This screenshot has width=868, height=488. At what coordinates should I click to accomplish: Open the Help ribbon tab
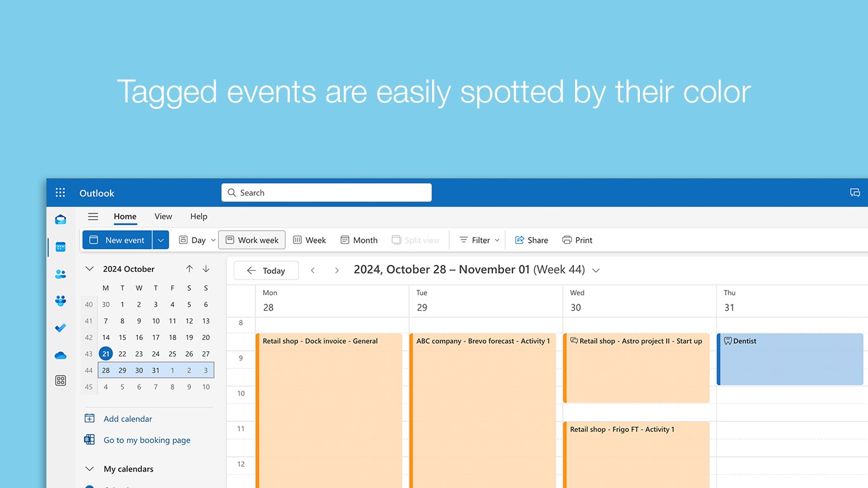[199, 217]
